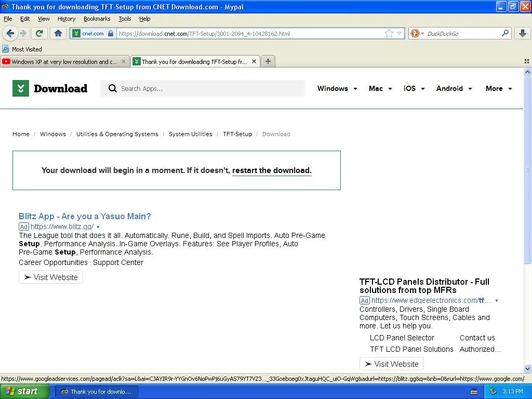Switch to the Windows XP YouTube tab

(x=65, y=61)
